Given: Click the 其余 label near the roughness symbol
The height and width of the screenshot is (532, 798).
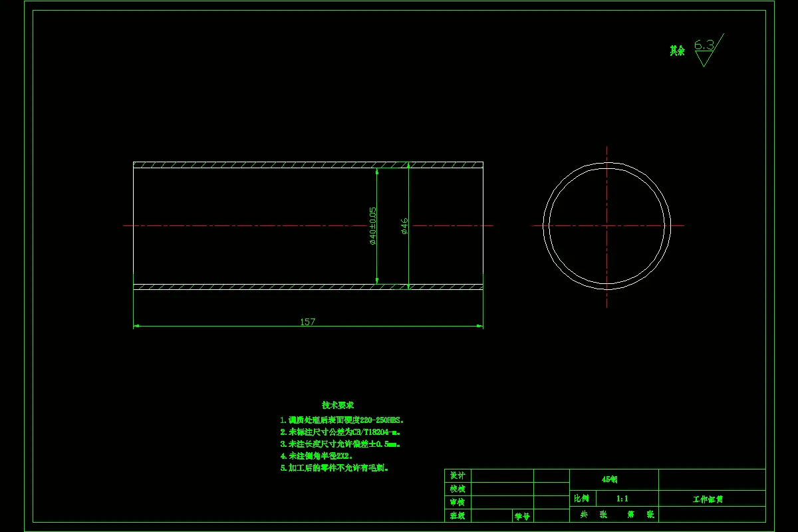Looking at the screenshot, I should coord(677,51).
